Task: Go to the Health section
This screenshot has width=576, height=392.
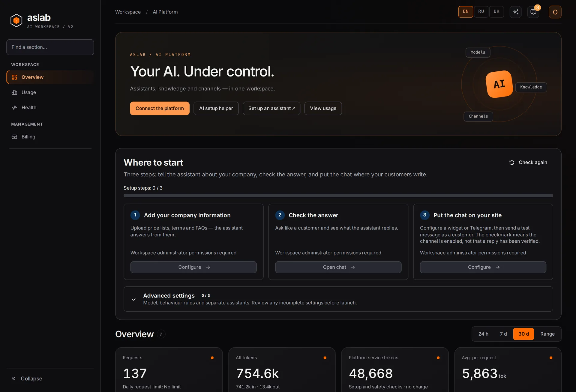Action: pyautogui.click(x=50, y=107)
